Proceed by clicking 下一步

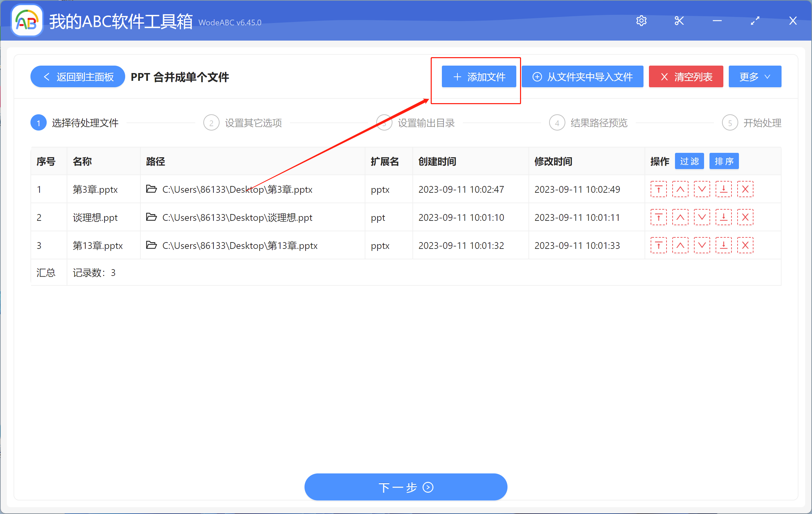click(406, 487)
